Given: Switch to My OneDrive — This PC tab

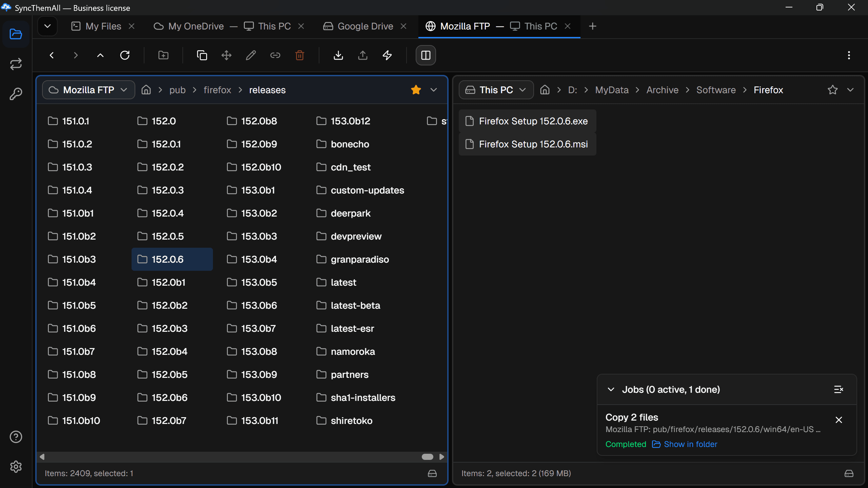Looking at the screenshot, I should [x=229, y=26].
